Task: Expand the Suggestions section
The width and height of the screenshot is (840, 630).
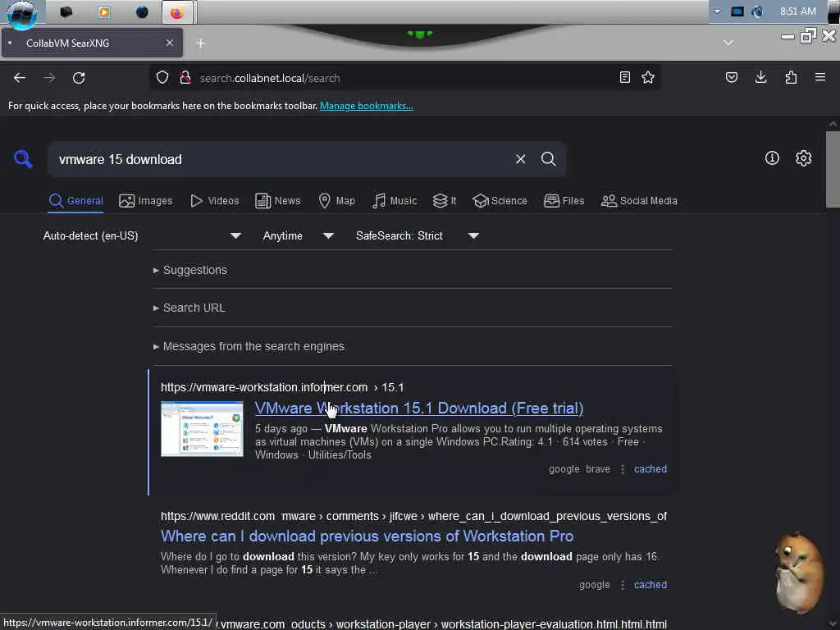Action: click(190, 270)
